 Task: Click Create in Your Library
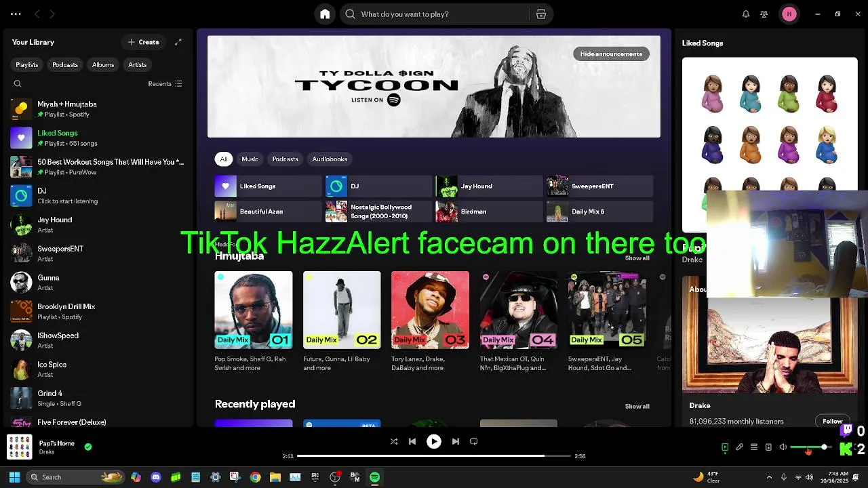144,42
